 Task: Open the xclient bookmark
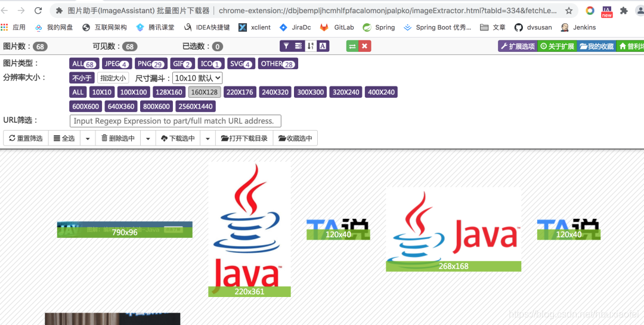coord(255,27)
